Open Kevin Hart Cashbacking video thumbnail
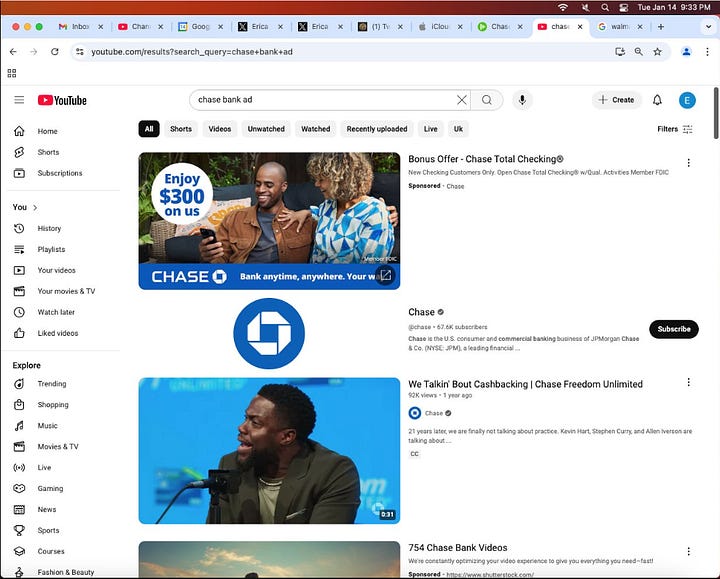 pyautogui.click(x=269, y=450)
